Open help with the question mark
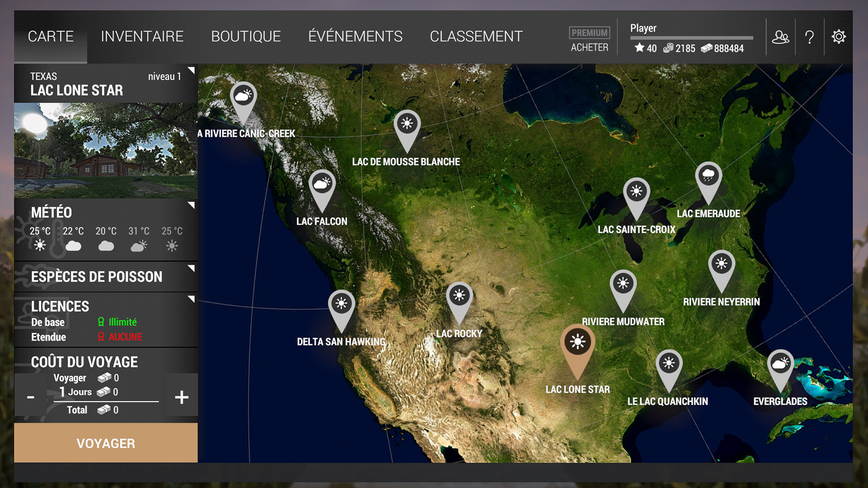Viewport: 868px width, 488px height. point(809,37)
